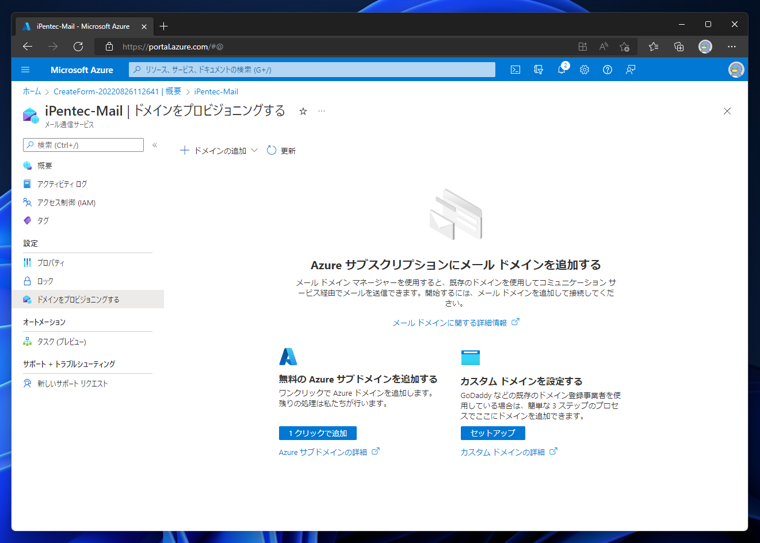Go to iPentec-Mail breadcrumb
This screenshot has height=543, width=760.
[x=216, y=91]
